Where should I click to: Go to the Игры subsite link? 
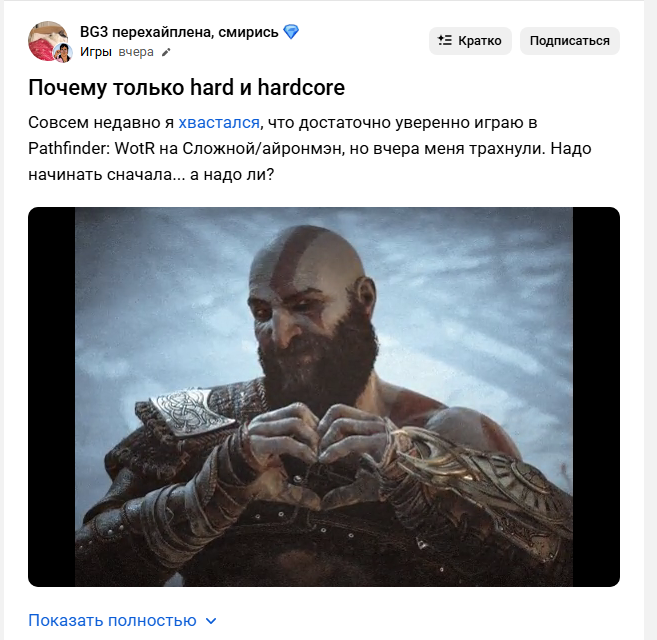pyautogui.click(x=96, y=52)
